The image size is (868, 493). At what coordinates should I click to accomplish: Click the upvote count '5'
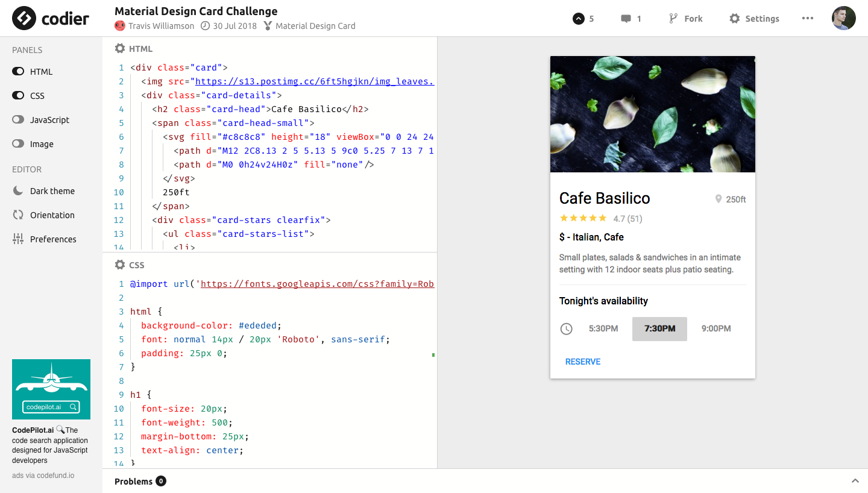tap(591, 19)
